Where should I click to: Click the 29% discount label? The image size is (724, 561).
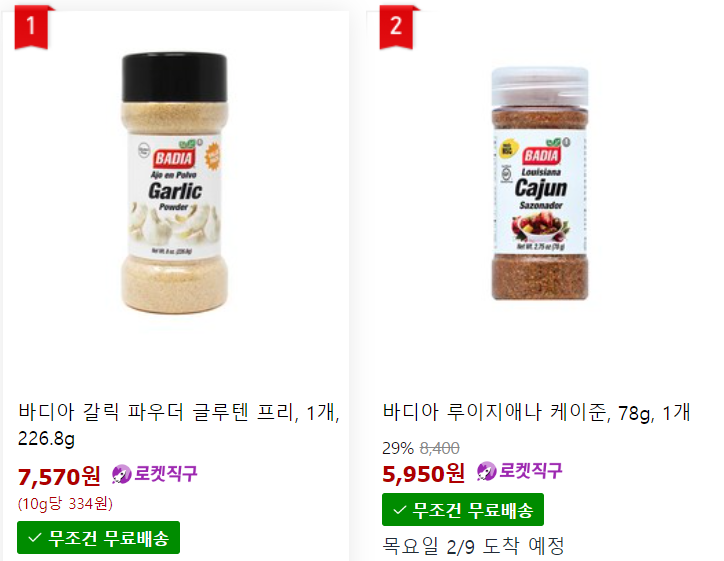[x=398, y=448]
